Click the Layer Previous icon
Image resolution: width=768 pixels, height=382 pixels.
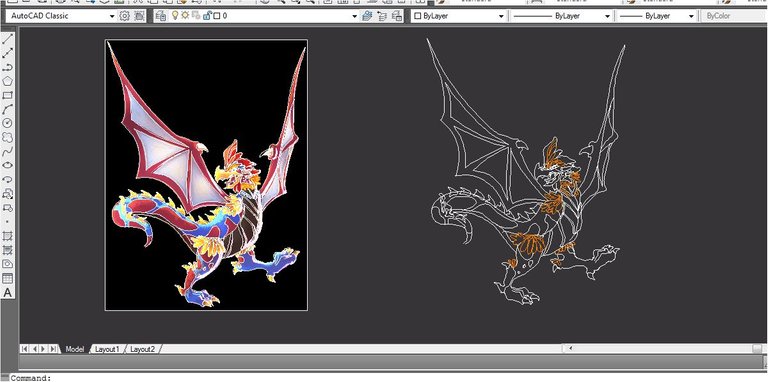(382, 16)
